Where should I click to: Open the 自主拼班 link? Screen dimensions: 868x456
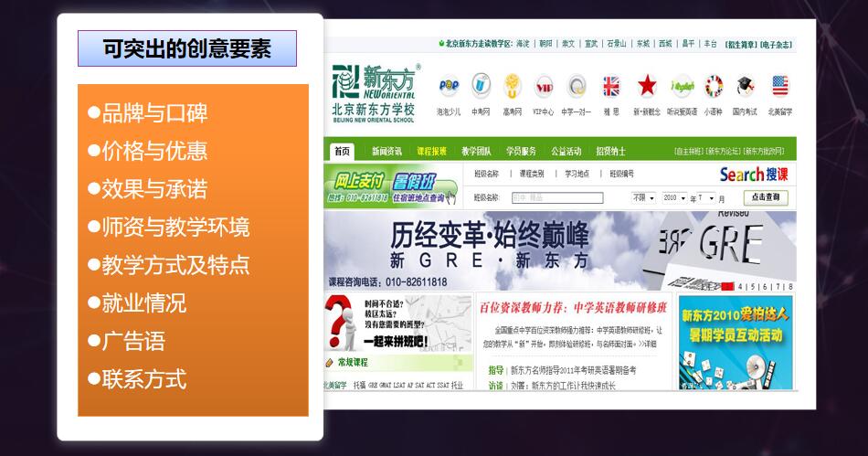pyautogui.click(x=689, y=151)
